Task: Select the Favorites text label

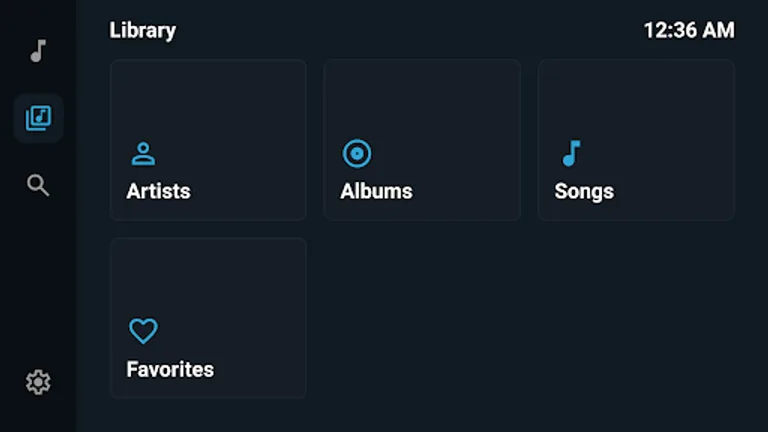Action: 170,369
